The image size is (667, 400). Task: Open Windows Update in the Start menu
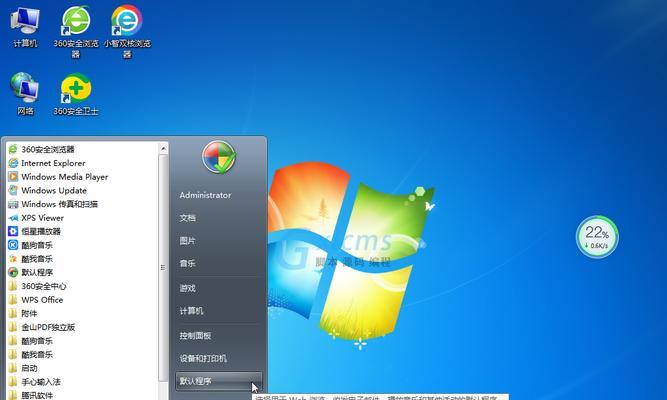coord(83,190)
